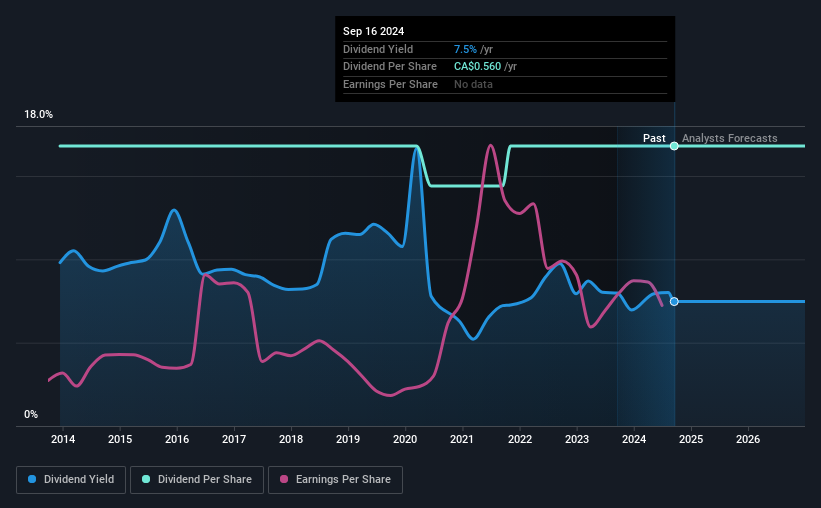This screenshot has height=508, width=821.
Task: Click the pink Earnings Per Share legend dot
Action: (284, 479)
